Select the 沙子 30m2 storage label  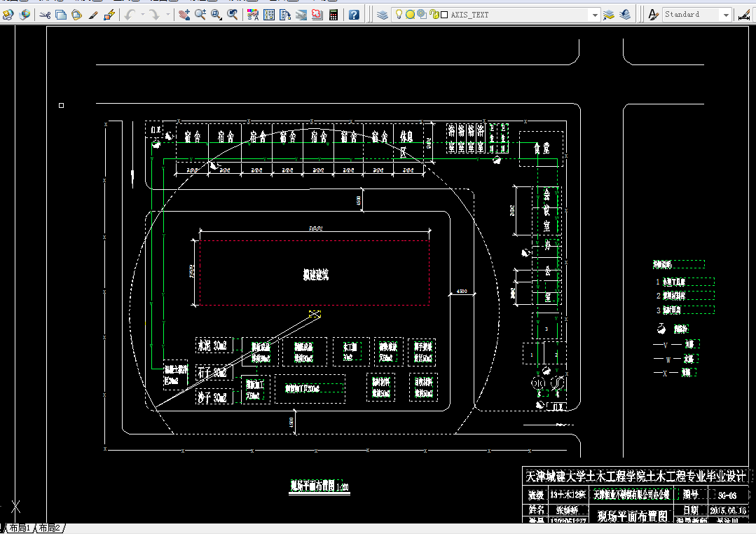coord(212,398)
